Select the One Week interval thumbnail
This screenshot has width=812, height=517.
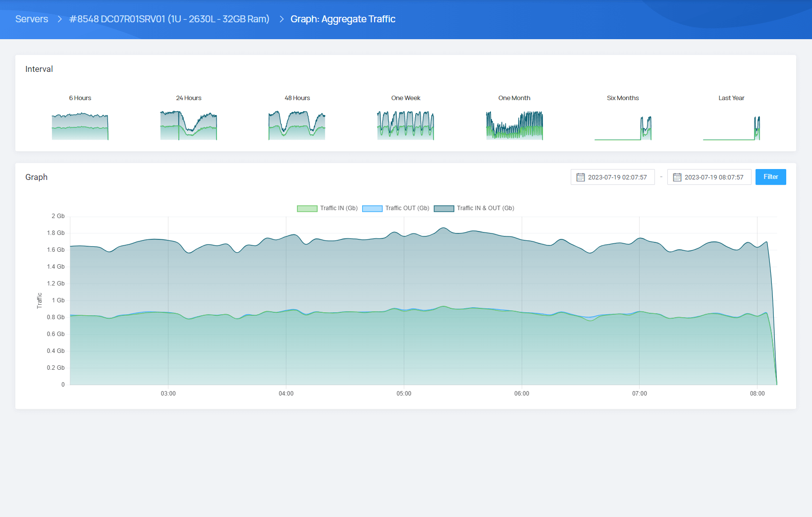tap(405, 126)
